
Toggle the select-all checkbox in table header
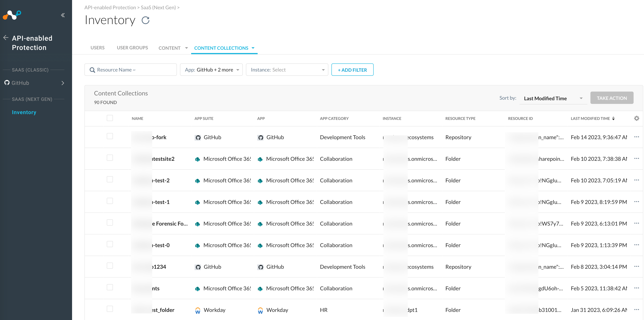[110, 118]
